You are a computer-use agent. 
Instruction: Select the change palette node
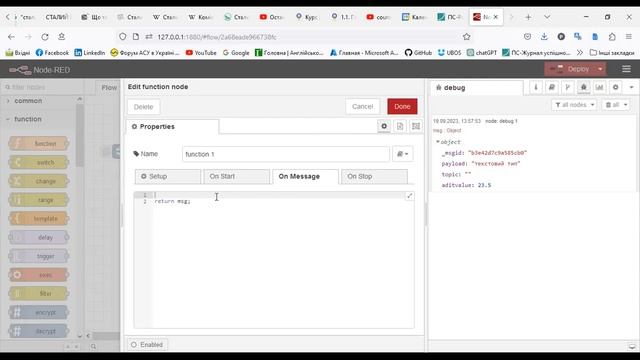(39, 181)
